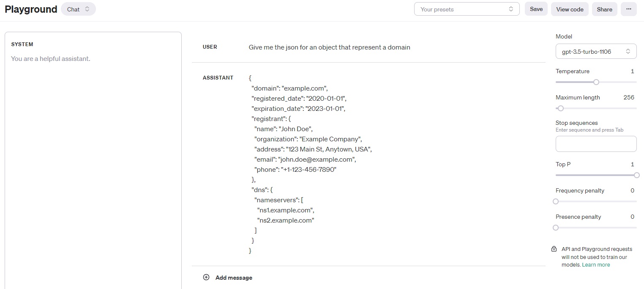
Task: Click the Save button
Action: click(536, 9)
